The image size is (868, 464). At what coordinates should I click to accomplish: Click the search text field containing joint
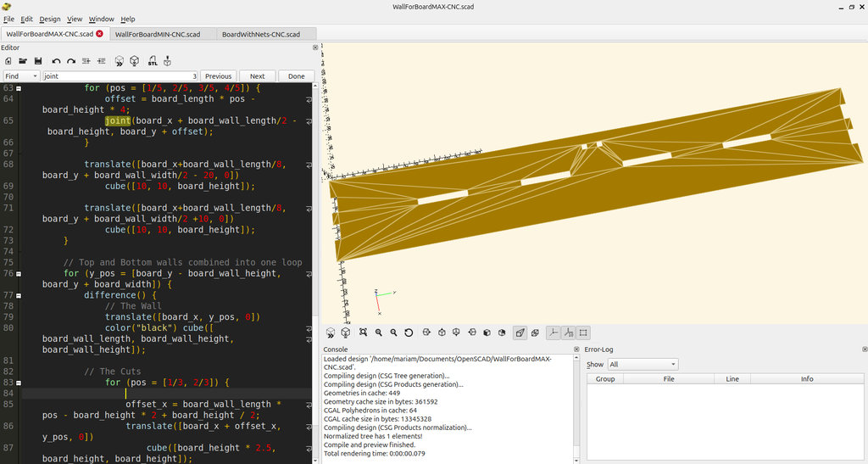point(119,76)
